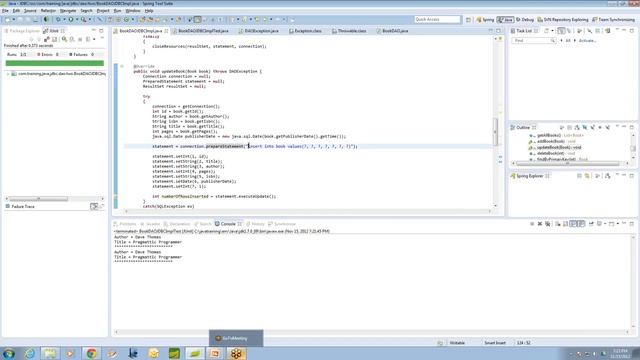Open the Navigate menu
The width and height of the screenshot is (640, 360).
tap(68, 11)
